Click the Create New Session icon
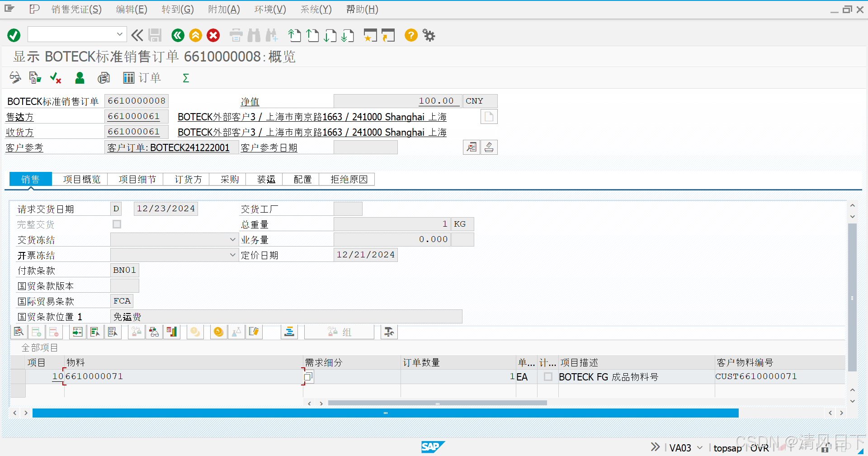The width and height of the screenshot is (868, 456). pyautogui.click(x=370, y=35)
